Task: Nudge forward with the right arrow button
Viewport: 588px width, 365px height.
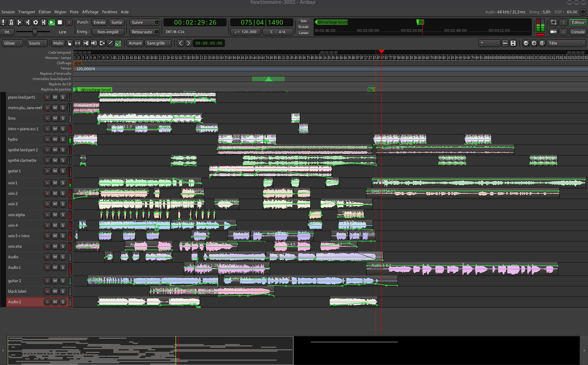Action: click(188, 43)
